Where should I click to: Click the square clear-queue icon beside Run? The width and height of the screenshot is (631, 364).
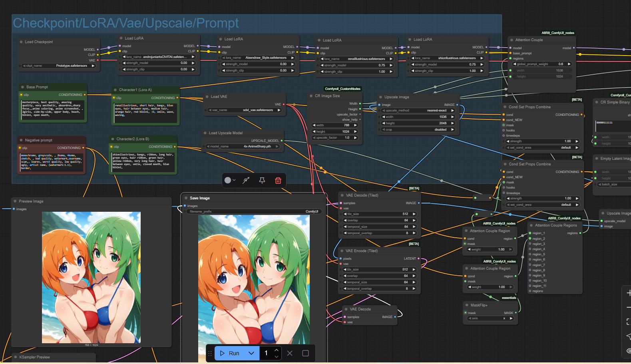(305, 353)
